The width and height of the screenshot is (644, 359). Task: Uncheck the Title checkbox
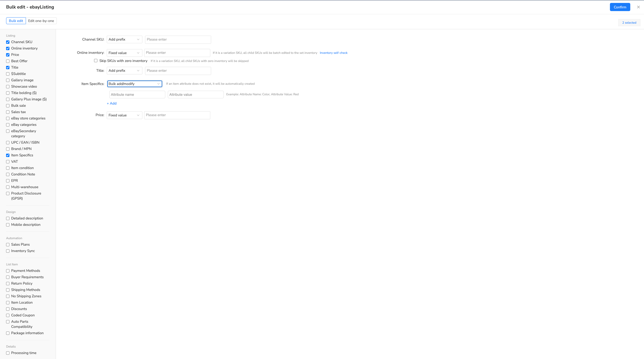point(8,67)
